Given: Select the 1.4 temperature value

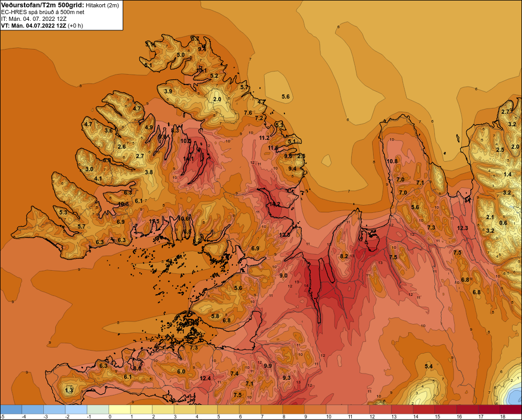Looking at the screenshot, I should 507,174.
